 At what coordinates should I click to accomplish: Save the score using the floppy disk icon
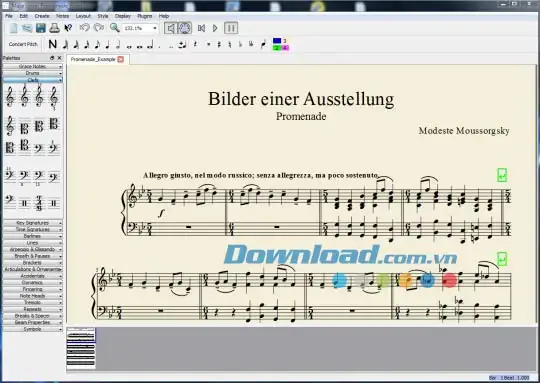pos(41,28)
